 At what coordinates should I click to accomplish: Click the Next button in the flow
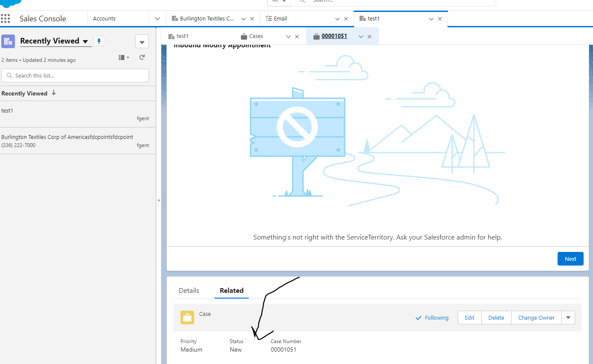570,259
